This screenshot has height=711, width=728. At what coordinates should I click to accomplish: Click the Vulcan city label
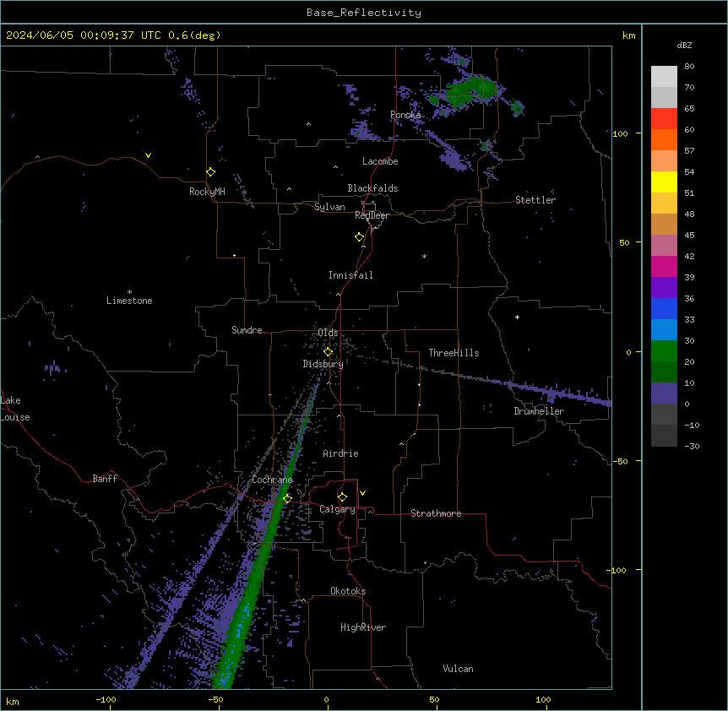click(x=459, y=669)
